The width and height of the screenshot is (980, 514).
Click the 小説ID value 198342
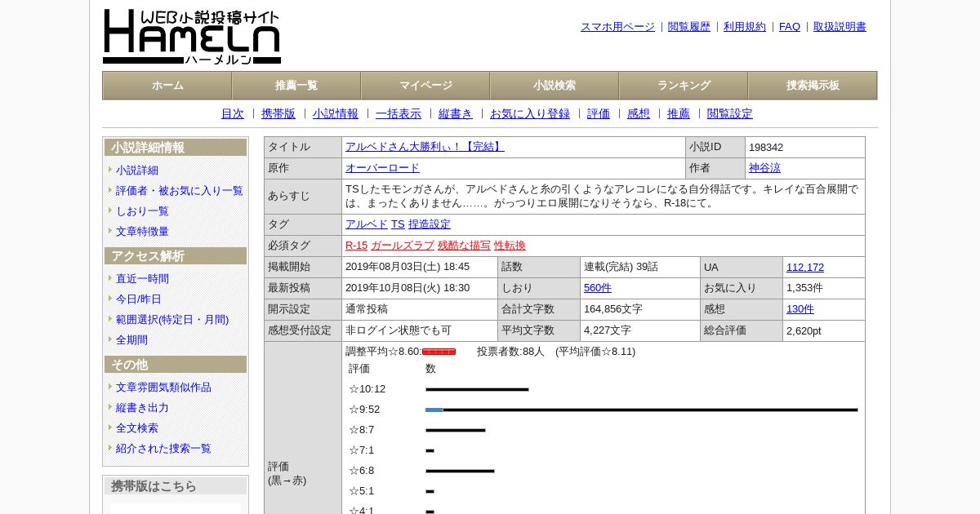click(x=766, y=148)
